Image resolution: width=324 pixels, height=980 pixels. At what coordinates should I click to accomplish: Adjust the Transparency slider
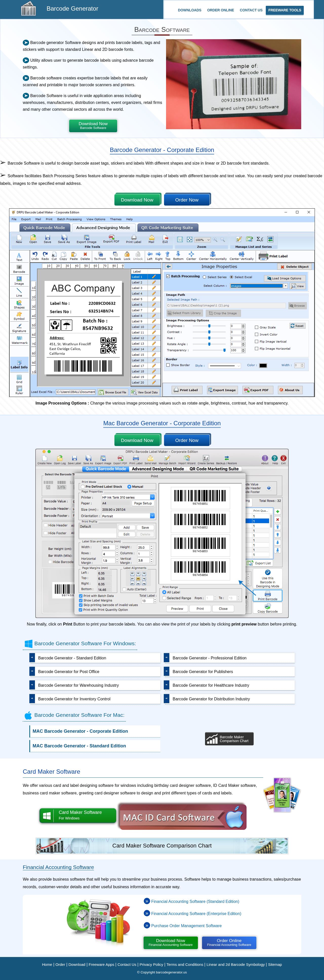[224, 350]
